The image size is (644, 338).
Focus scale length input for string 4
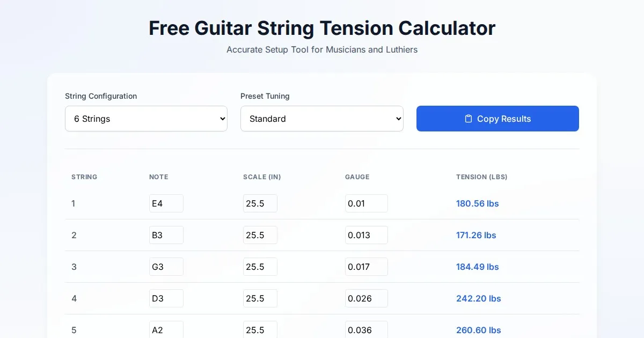pyautogui.click(x=260, y=298)
